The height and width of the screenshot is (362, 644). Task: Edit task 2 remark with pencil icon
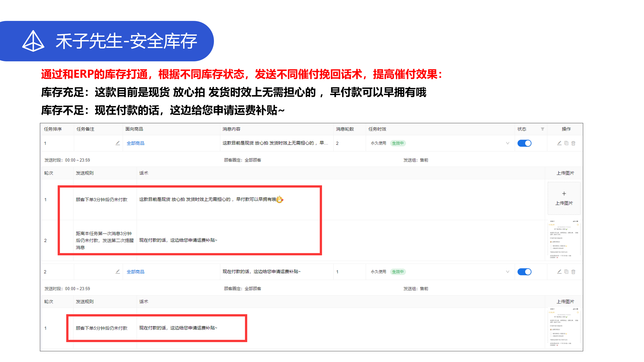click(118, 271)
